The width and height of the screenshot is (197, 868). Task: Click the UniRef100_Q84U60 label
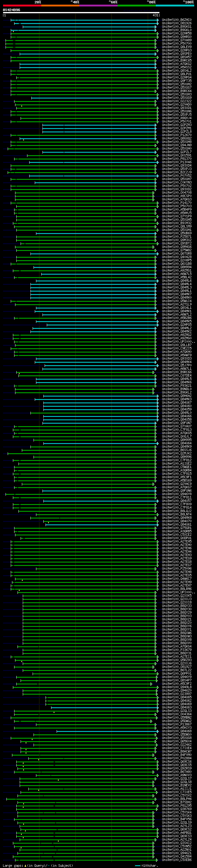[x=177, y=406]
